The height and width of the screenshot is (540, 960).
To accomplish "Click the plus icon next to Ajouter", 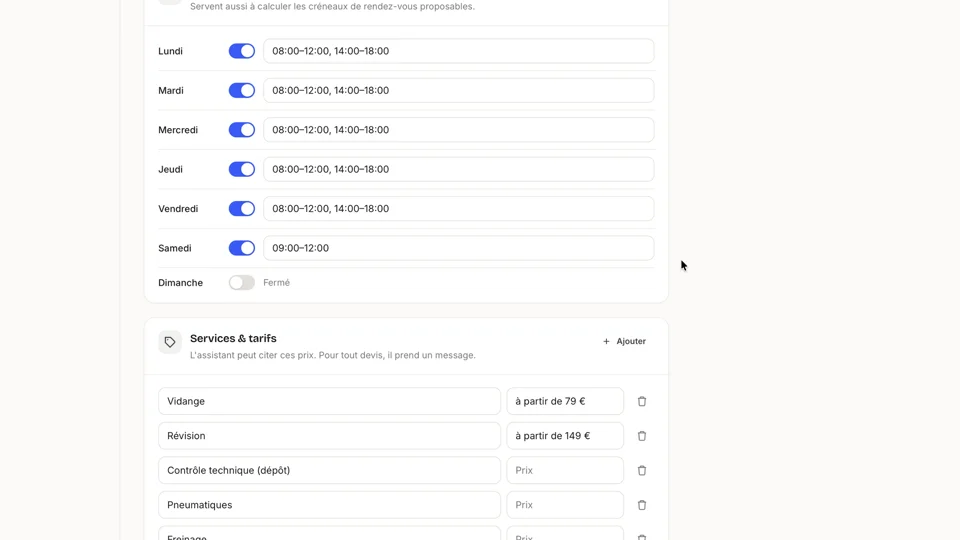I will pyautogui.click(x=606, y=342).
